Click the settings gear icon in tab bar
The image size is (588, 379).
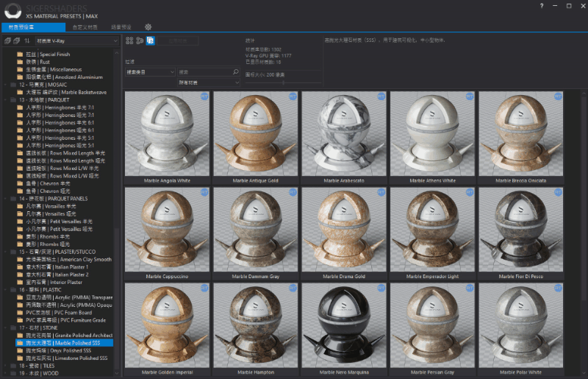[x=148, y=26]
